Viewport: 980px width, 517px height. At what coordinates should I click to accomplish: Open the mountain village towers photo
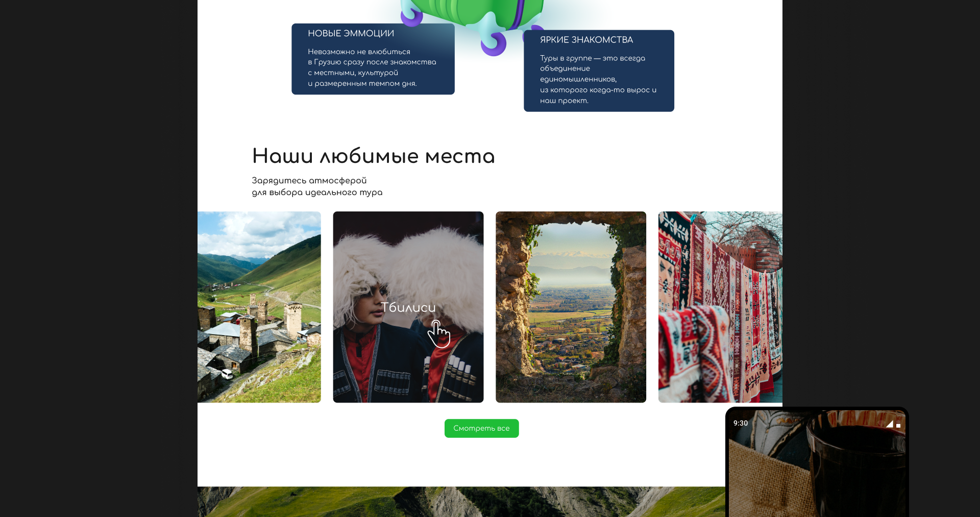[259, 307]
